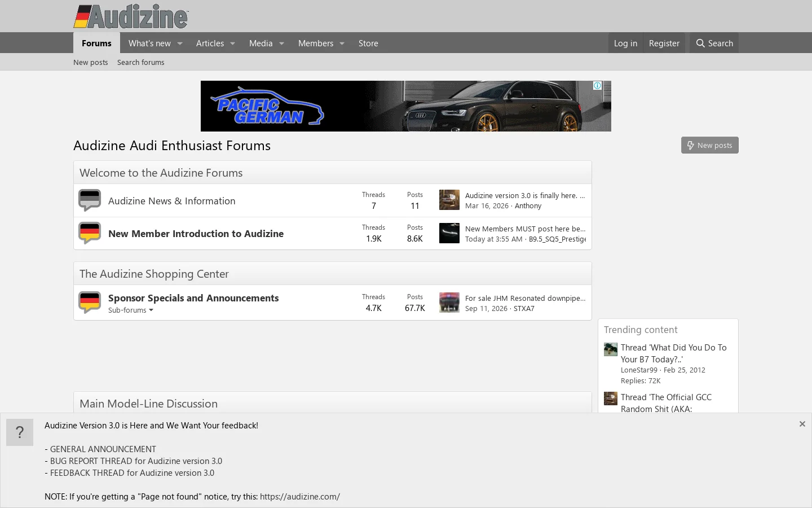Click the 8.6K posts count
This screenshot has width=812, height=508.
tap(414, 239)
